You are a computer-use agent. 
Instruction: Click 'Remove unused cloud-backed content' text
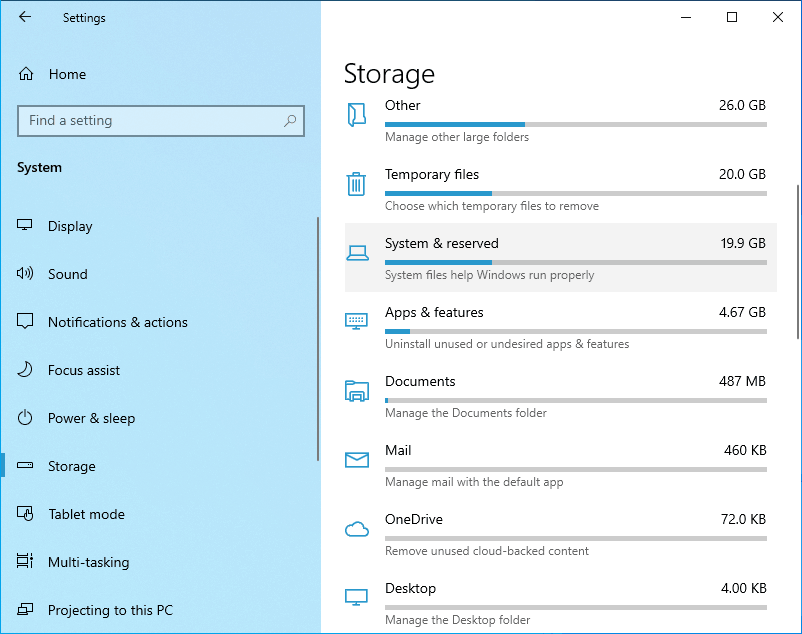click(487, 551)
